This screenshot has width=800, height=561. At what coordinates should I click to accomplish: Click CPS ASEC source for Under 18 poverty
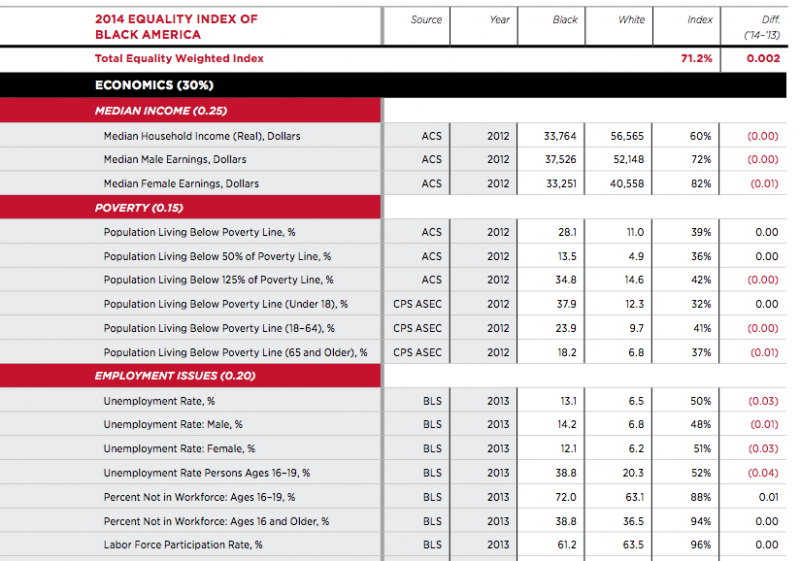417,304
